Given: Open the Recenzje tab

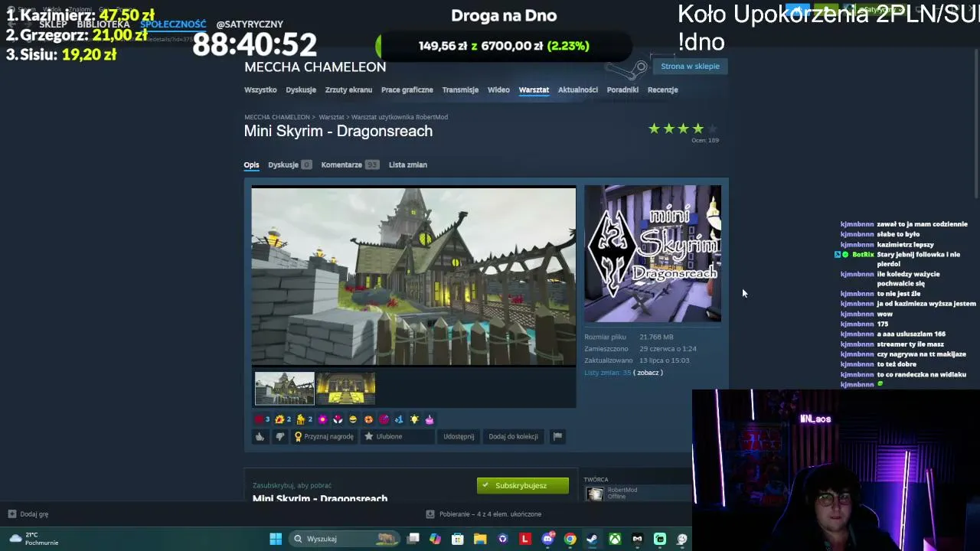Looking at the screenshot, I should pos(663,90).
